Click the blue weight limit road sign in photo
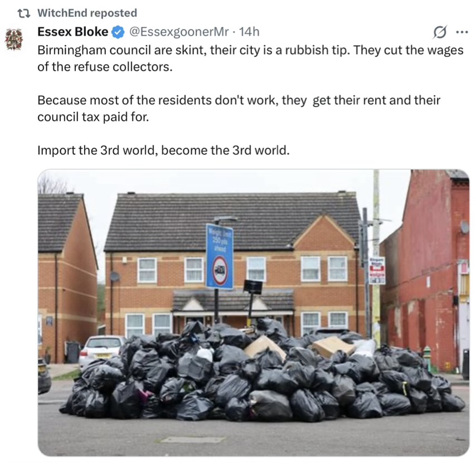 220,257
